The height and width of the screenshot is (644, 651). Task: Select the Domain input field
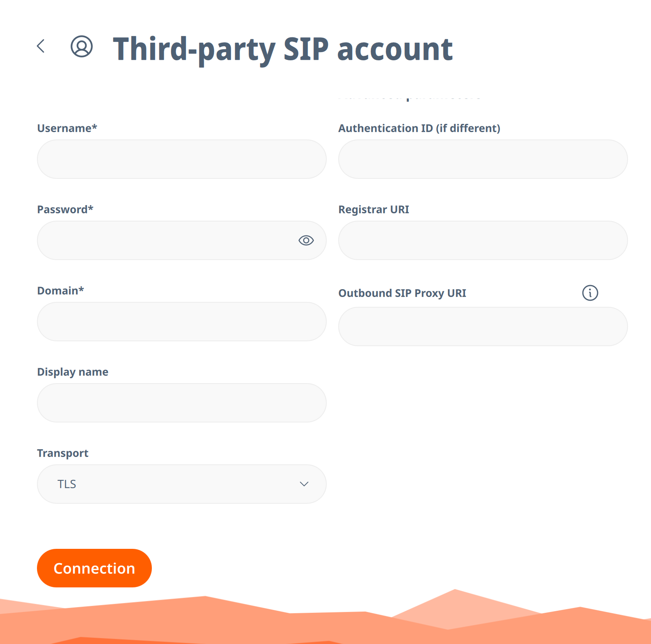coord(181,322)
